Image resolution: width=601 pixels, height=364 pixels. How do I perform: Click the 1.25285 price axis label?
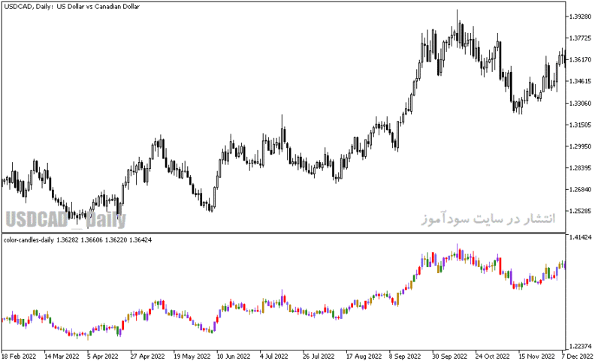coord(580,211)
